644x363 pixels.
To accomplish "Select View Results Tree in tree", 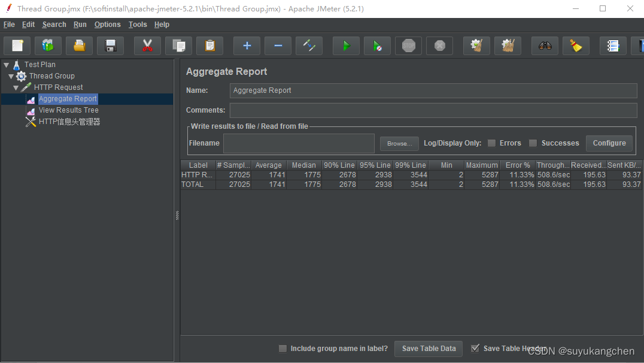I will pos(69,110).
